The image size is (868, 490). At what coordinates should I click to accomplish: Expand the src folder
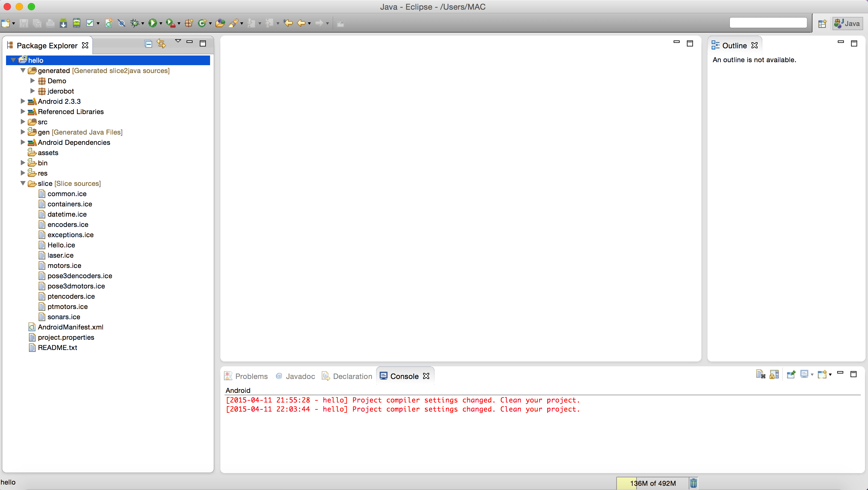pyautogui.click(x=23, y=122)
